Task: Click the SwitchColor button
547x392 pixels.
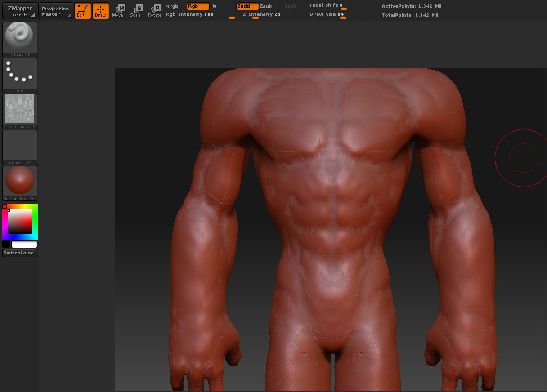Action: (x=20, y=253)
